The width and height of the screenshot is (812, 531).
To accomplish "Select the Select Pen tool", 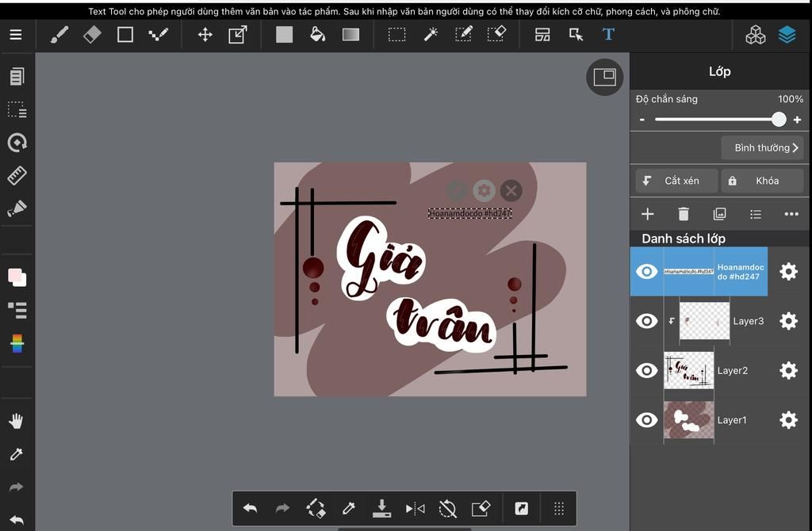I will click(x=463, y=35).
